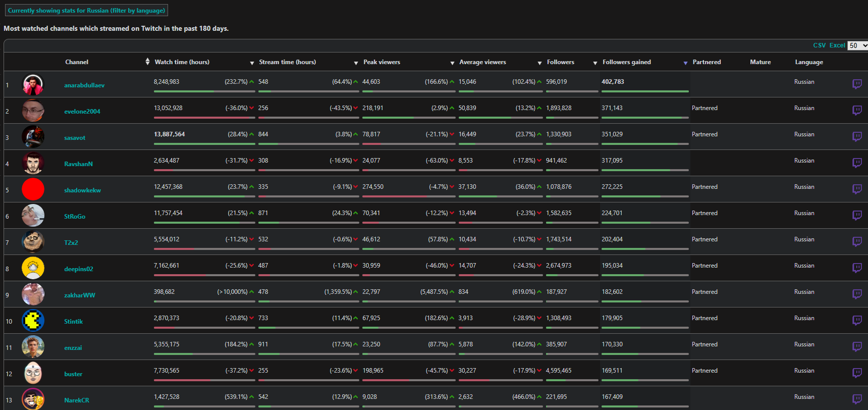Click the Language column header
Screen dimensions: 868x410
click(809, 62)
